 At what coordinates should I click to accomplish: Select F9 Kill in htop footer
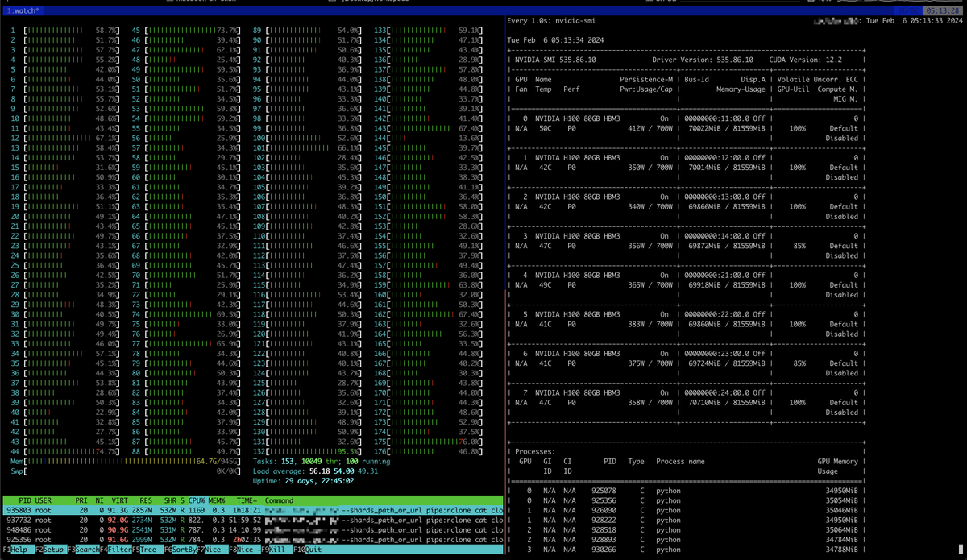coord(276,550)
